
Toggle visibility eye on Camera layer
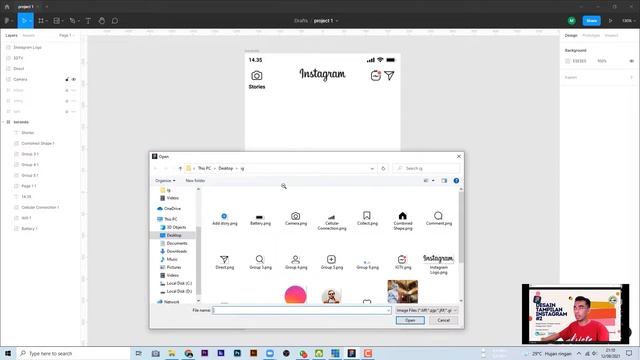[74, 79]
